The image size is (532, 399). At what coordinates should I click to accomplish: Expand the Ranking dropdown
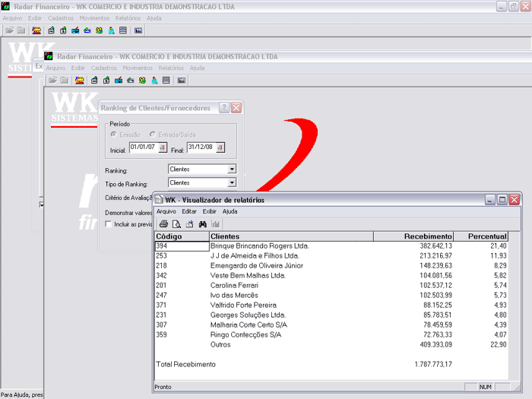pos(232,169)
